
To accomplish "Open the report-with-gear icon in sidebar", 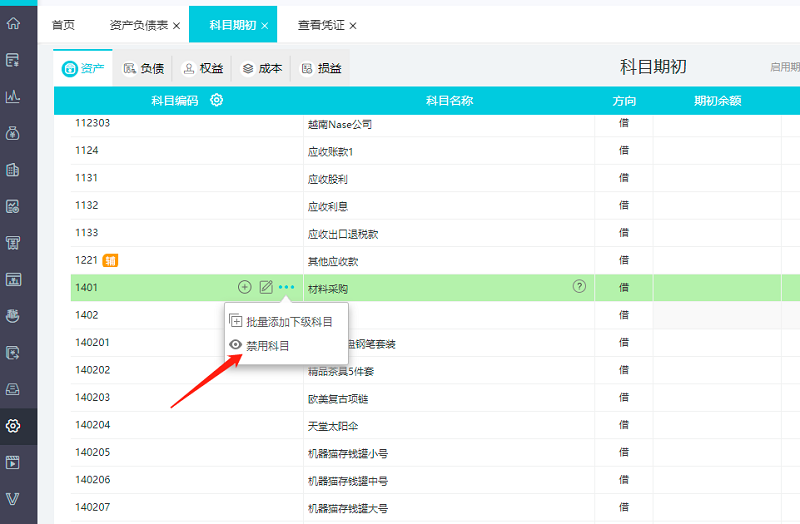I will pyautogui.click(x=13, y=207).
